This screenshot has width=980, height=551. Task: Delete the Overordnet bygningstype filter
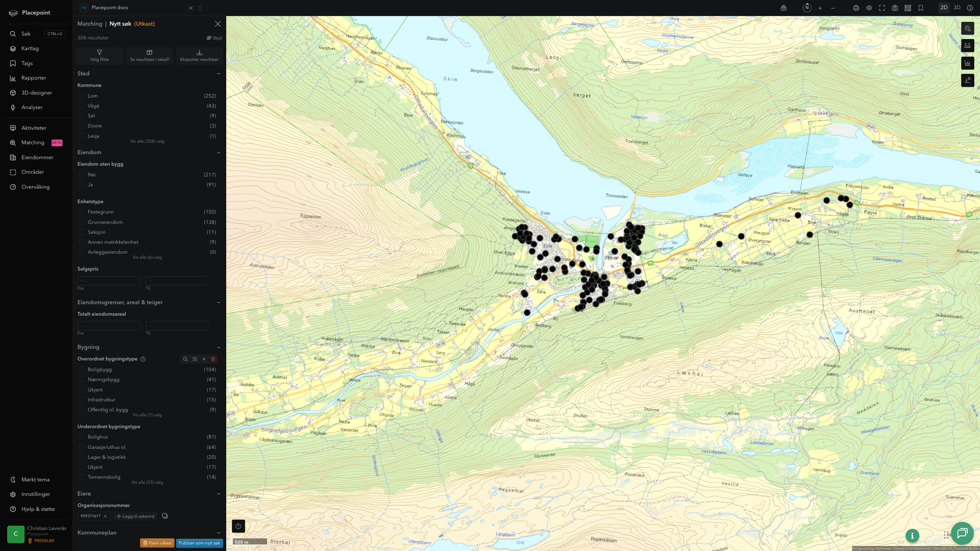(213, 359)
